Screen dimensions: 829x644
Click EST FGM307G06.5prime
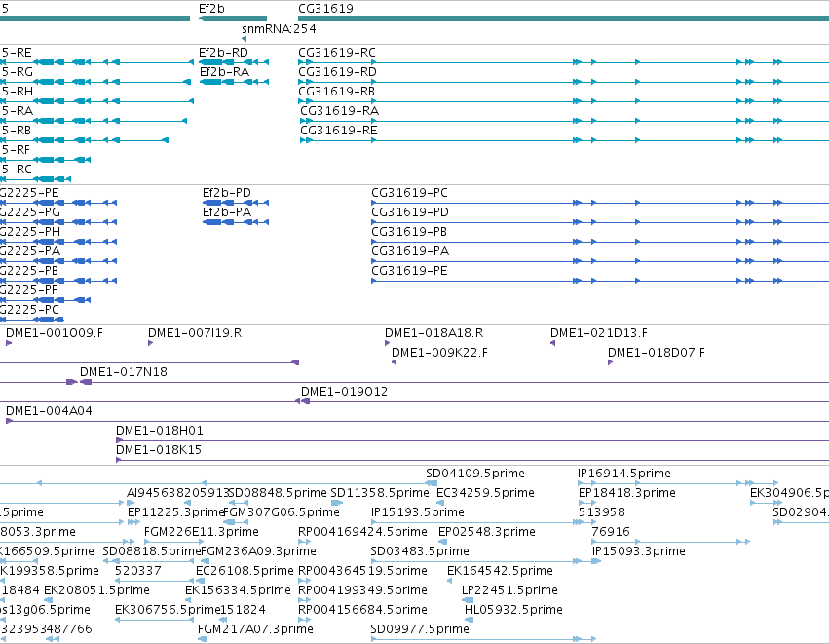pyautogui.click(x=282, y=512)
